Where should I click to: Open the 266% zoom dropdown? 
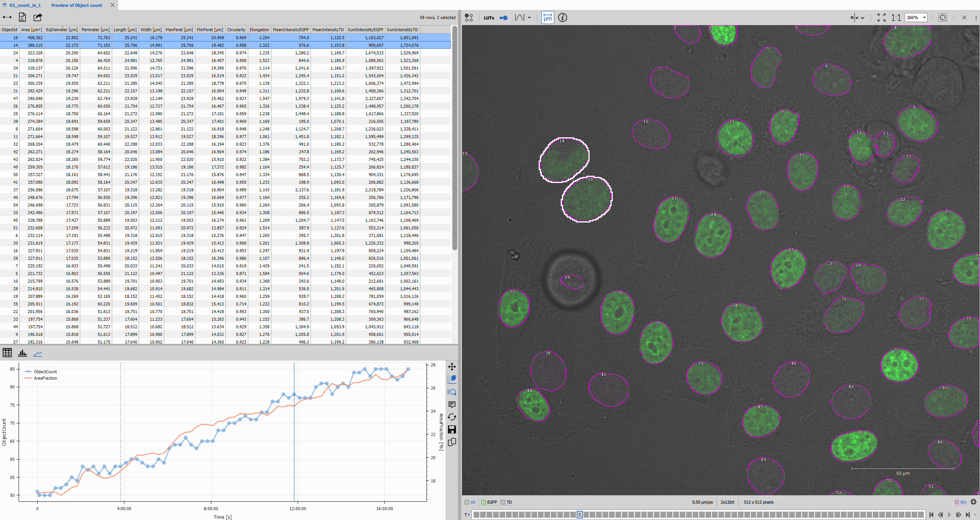click(x=924, y=18)
